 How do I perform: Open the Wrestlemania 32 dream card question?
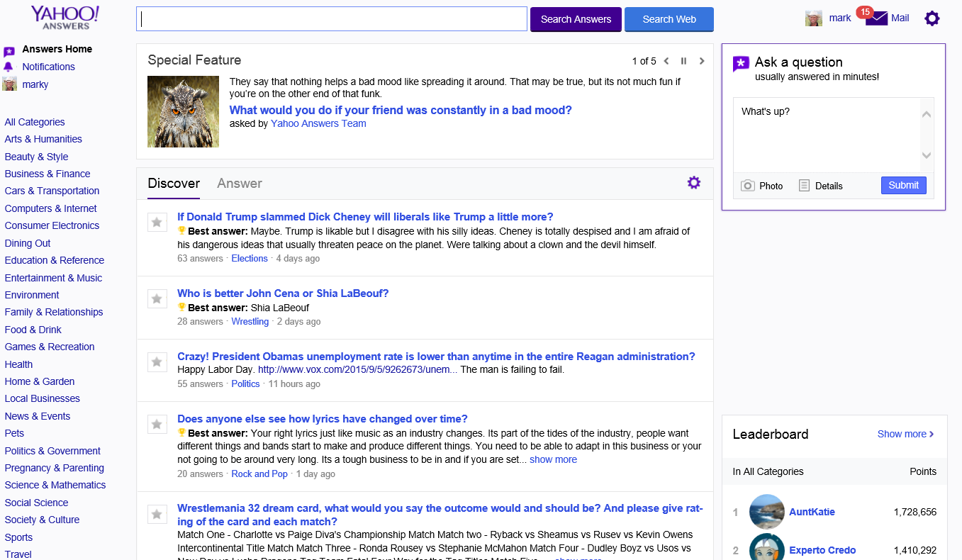pos(440,515)
